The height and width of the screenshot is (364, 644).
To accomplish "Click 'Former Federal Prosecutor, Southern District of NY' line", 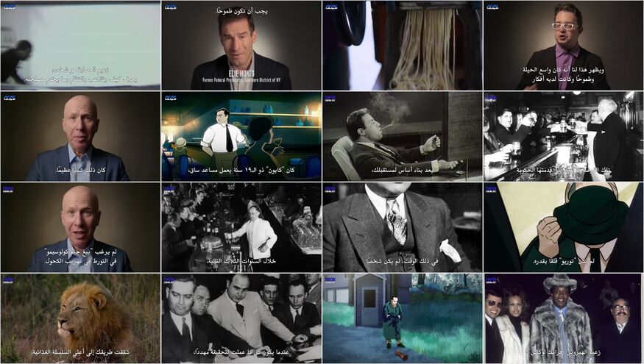I will pyautogui.click(x=241, y=80).
